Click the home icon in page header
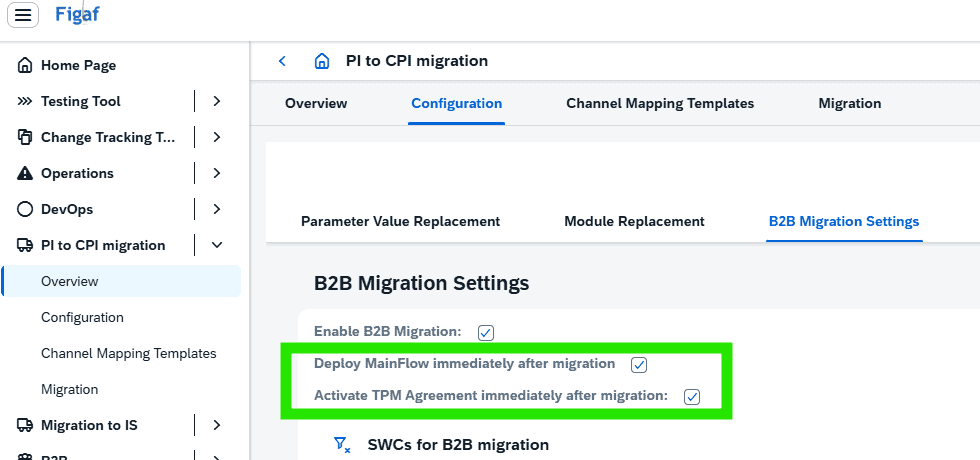Screen dimensions: 980x460 [x=322, y=61]
